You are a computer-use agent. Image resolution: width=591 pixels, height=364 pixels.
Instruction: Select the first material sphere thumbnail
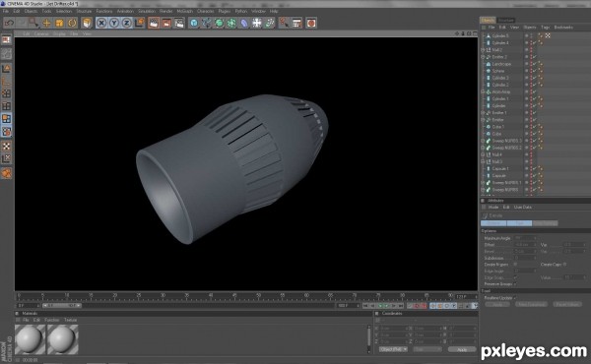pyautogui.click(x=31, y=339)
